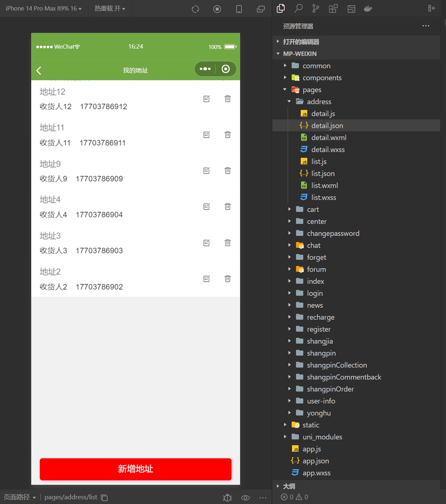Image resolution: width=446 pixels, height=504 pixels.
Task: Delete the 地址11 address entry
Action: (228, 135)
